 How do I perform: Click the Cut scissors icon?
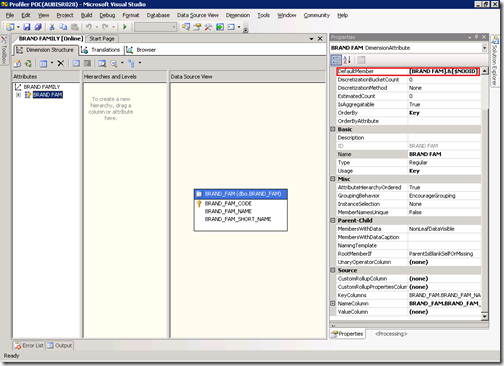coord(52,27)
